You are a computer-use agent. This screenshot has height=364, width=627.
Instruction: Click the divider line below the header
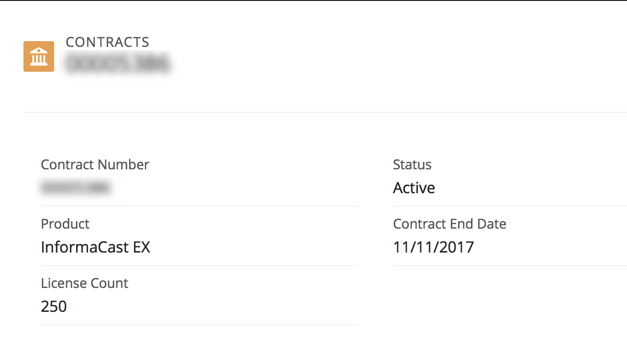[313, 113]
